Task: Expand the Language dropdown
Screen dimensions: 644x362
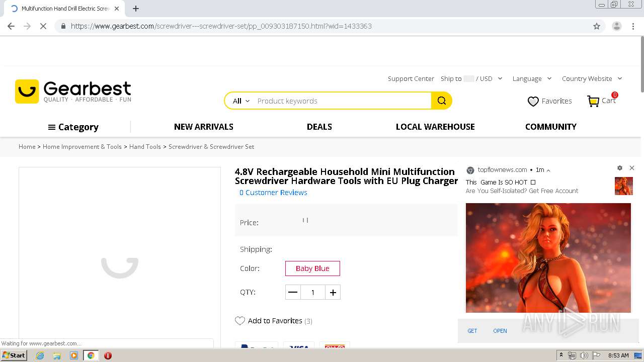Action: 532,78
